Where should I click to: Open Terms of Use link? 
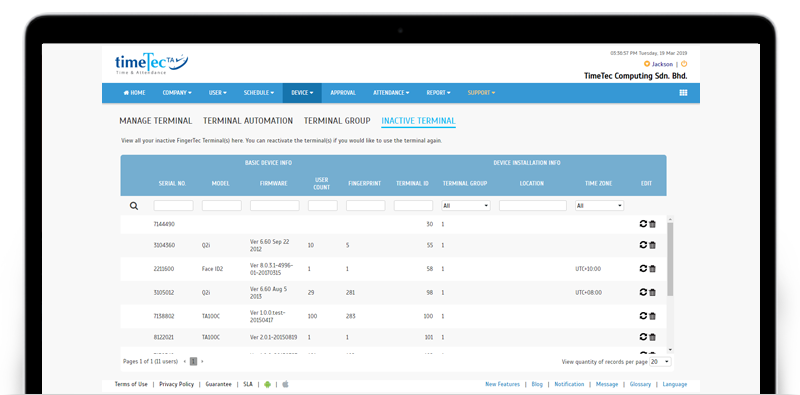pyautogui.click(x=131, y=384)
